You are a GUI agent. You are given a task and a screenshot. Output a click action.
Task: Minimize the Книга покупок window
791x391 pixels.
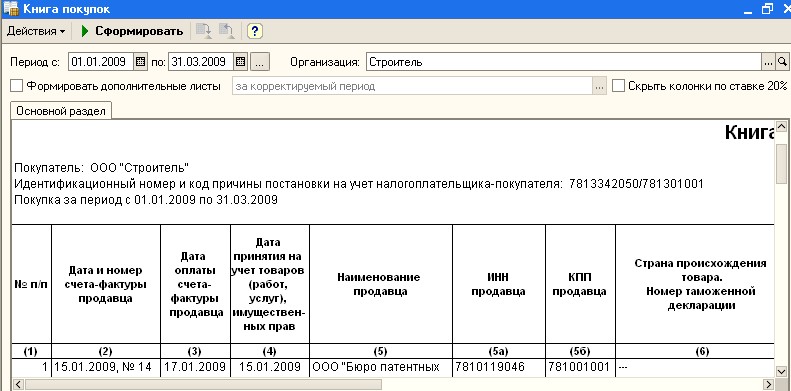coord(749,9)
